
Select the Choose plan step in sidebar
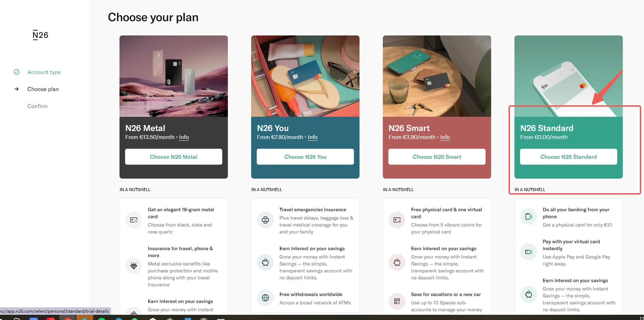tap(43, 89)
